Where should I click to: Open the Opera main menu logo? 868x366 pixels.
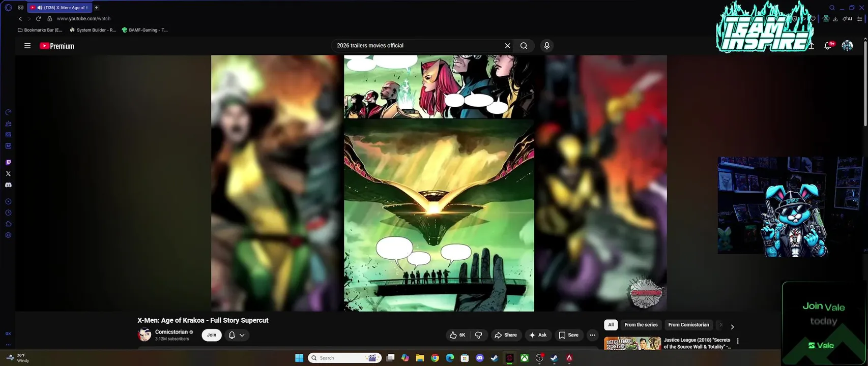click(x=8, y=8)
